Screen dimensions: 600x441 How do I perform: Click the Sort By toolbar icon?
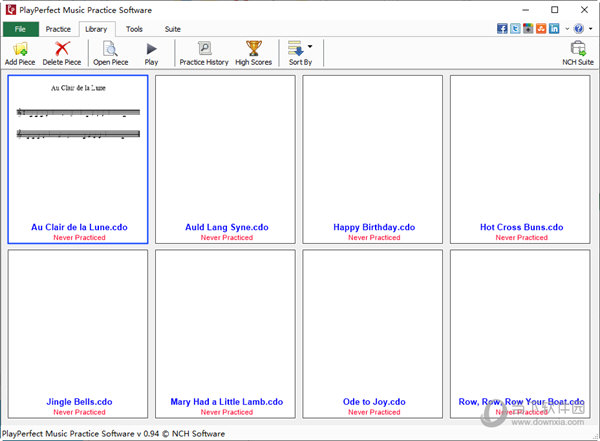coord(296,48)
